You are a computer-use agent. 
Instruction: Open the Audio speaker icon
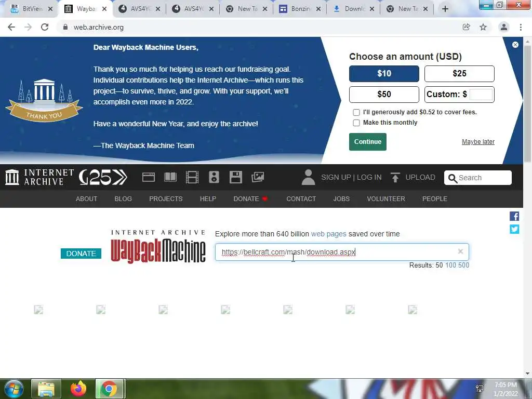click(x=214, y=177)
